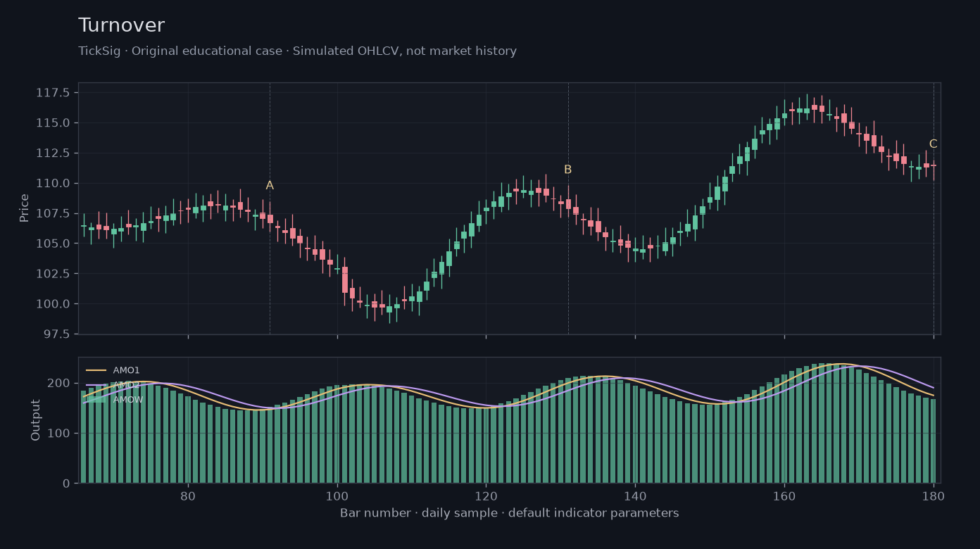This screenshot has width=980, height=549.
Task: Click the price tick 97.5
Action: [x=57, y=335]
